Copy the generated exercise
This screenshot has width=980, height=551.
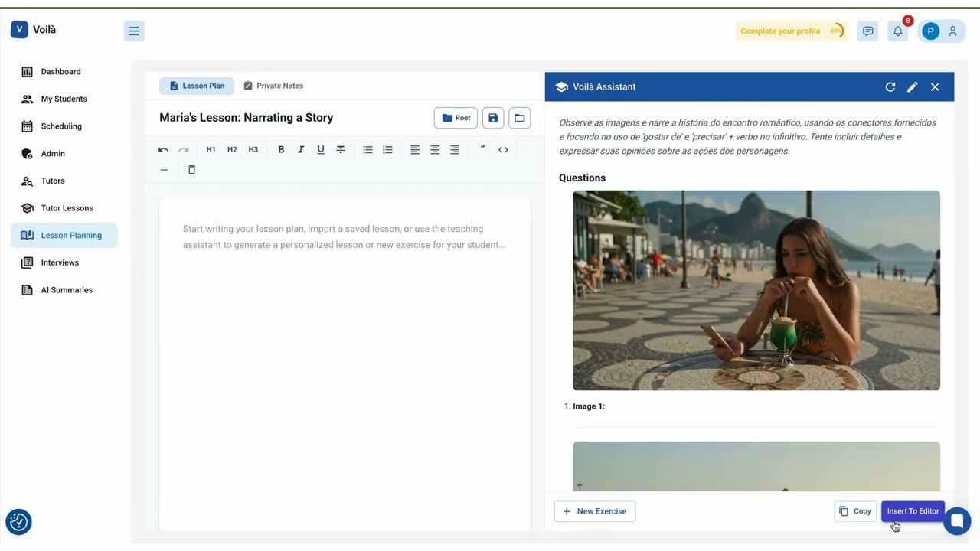tap(855, 511)
